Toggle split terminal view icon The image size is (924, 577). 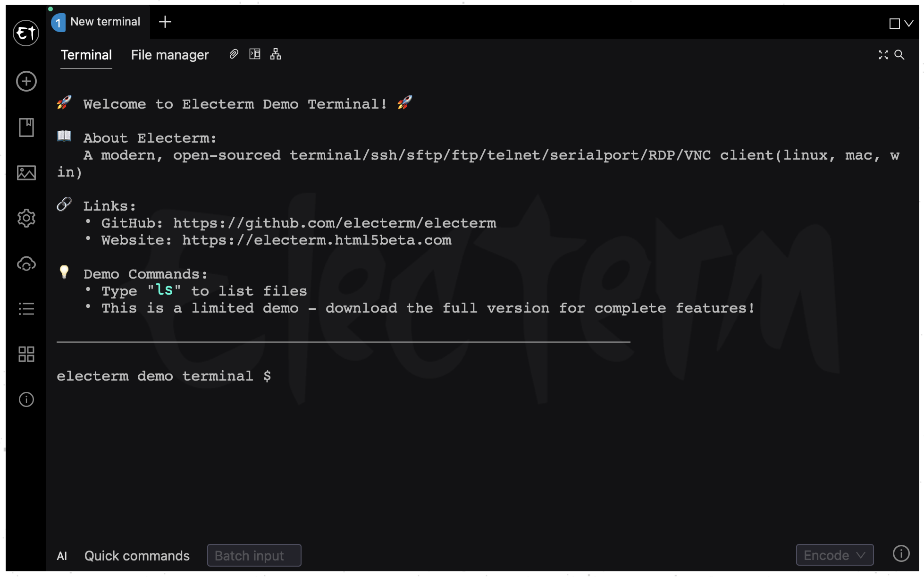click(255, 54)
